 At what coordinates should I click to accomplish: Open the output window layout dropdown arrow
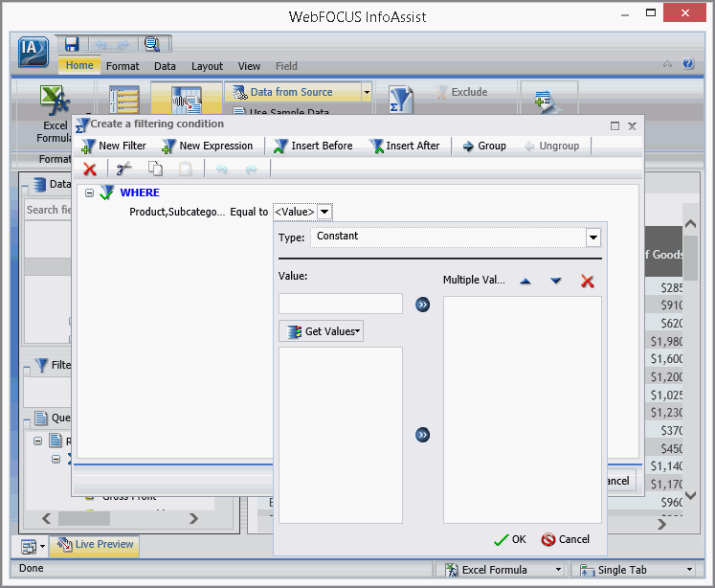click(x=42, y=546)
